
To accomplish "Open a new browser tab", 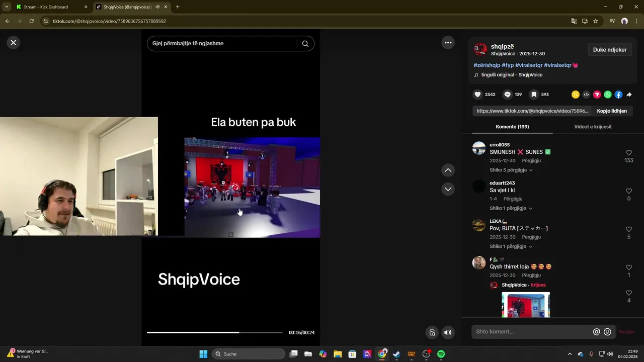I will (178, 7).
